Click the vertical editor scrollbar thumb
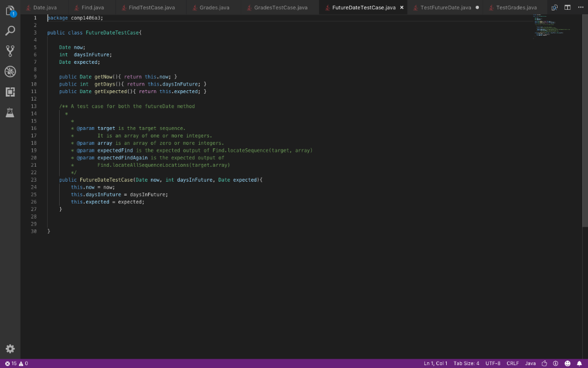 click(585, 121)
